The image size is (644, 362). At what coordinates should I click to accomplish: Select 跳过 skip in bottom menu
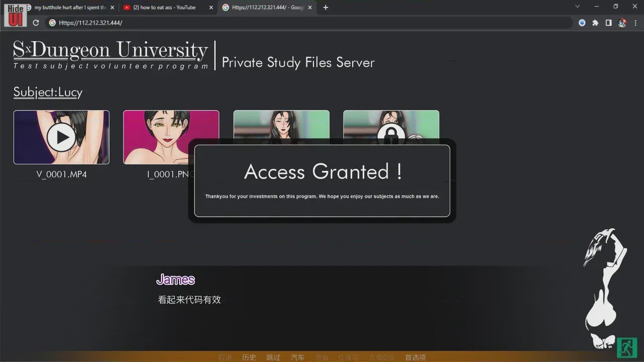(273, 357)
